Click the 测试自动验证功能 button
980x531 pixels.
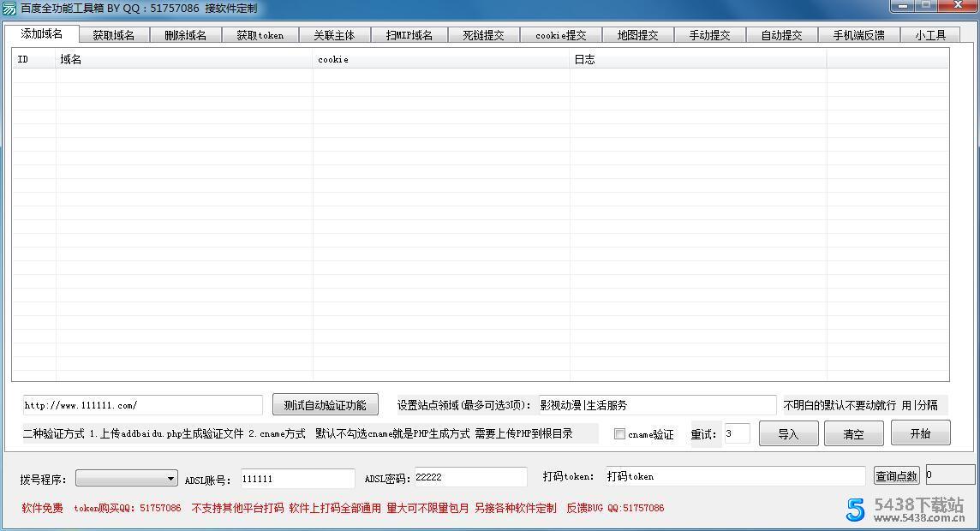pos(326,405)
